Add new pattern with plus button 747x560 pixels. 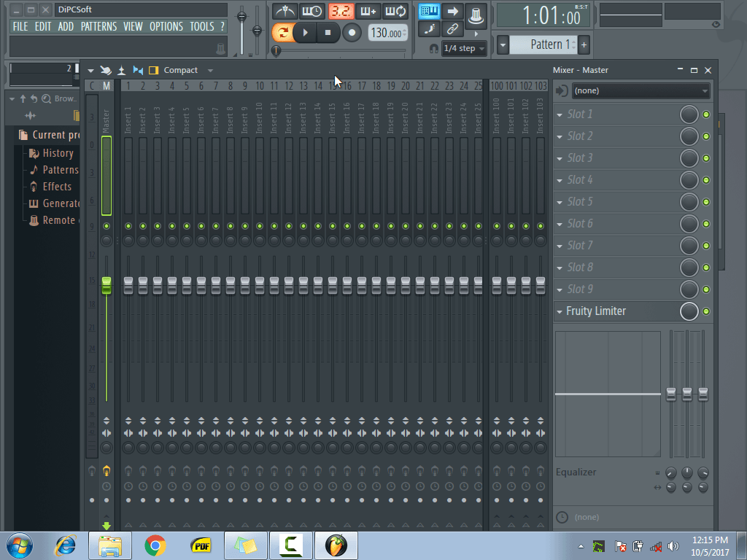point(584,44)
